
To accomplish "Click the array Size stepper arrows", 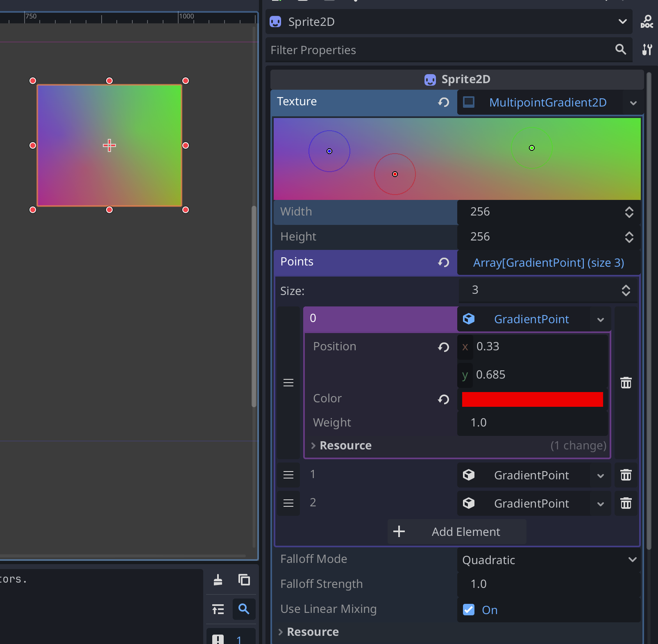I will [x=626, y=290].
